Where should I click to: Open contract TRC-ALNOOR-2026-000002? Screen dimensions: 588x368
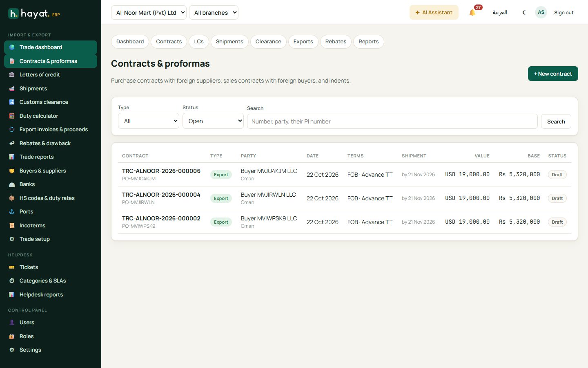[161, 218]
